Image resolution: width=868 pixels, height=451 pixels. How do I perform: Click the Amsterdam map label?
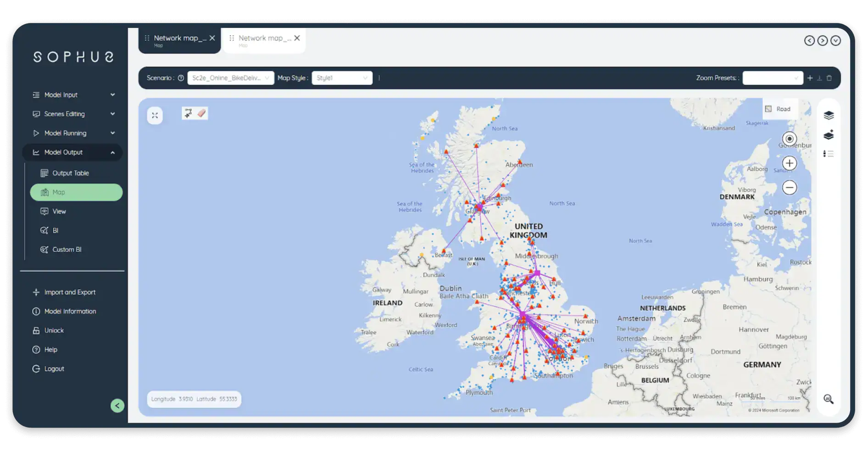(x=636, y=318)
